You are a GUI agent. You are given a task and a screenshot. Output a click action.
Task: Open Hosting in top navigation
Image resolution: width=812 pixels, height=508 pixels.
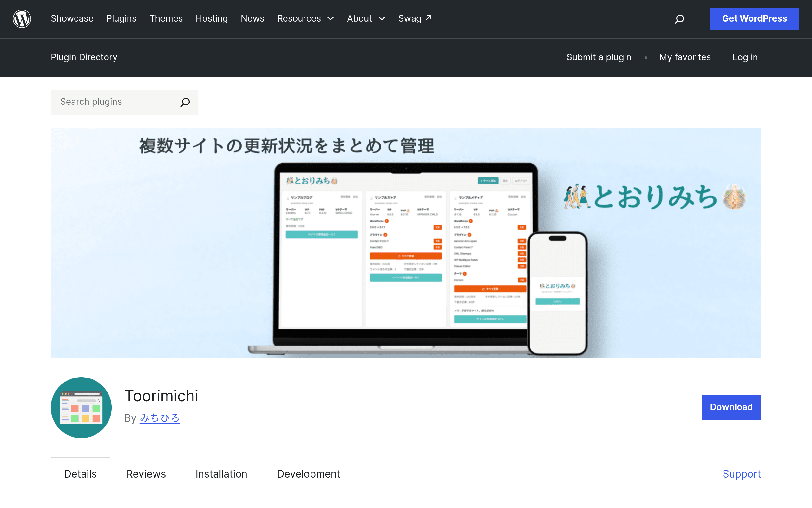212,18
